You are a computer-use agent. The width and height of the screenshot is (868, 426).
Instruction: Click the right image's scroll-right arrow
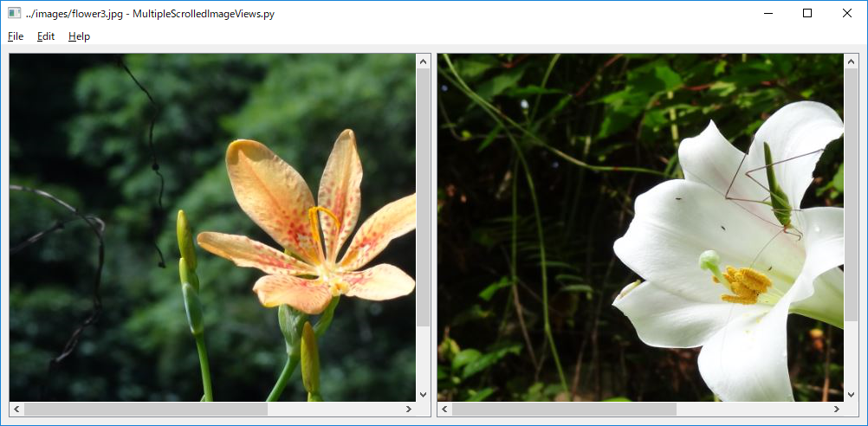click(837, 410)
